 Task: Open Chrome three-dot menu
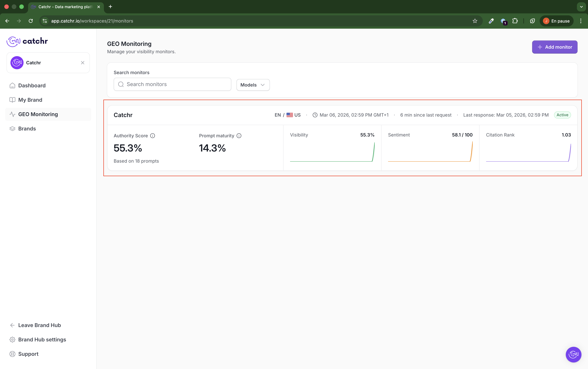click(581, 21)
